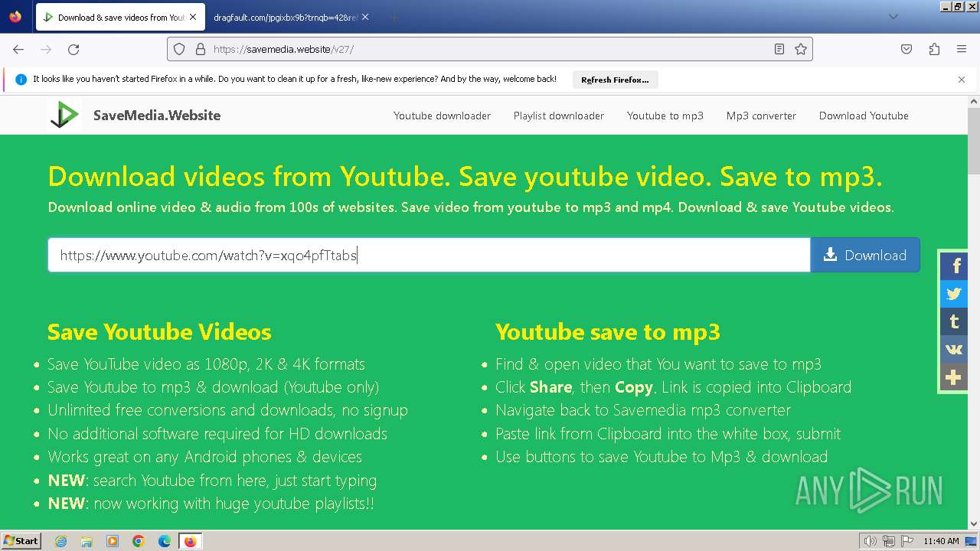
Task: Open the Windows Start menu
Action: [21, 541]
